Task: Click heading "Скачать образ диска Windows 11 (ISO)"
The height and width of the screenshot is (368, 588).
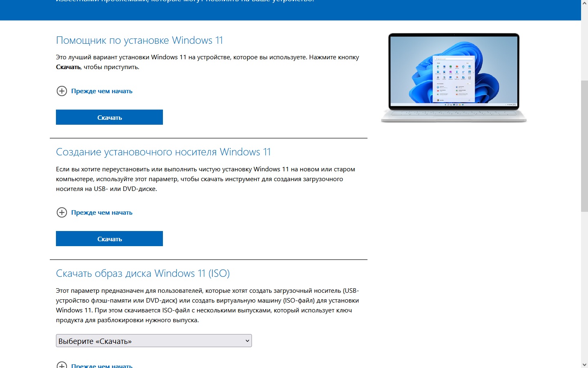Action: coord(143,274)
